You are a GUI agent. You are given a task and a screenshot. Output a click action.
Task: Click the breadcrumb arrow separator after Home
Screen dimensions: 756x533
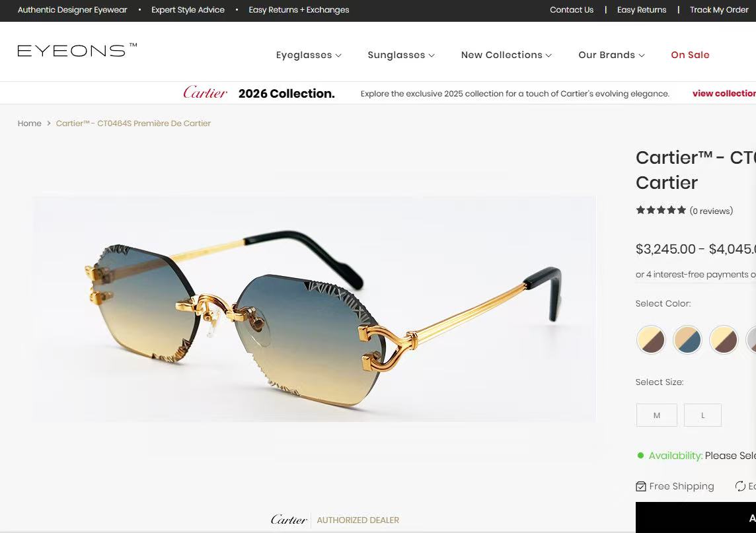click(x=49, y=124)
